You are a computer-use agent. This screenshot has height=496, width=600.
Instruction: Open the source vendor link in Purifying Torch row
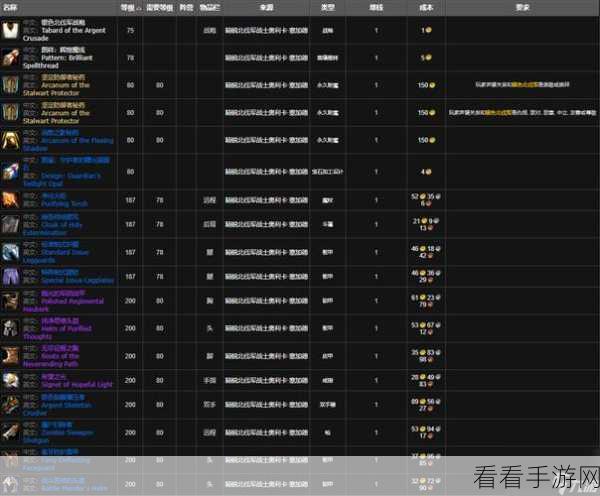pos(266,200)
